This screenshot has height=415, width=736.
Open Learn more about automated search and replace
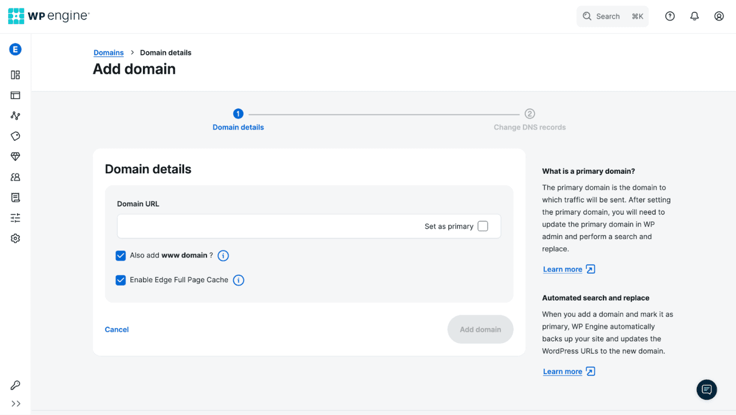(x=562, y=372)
